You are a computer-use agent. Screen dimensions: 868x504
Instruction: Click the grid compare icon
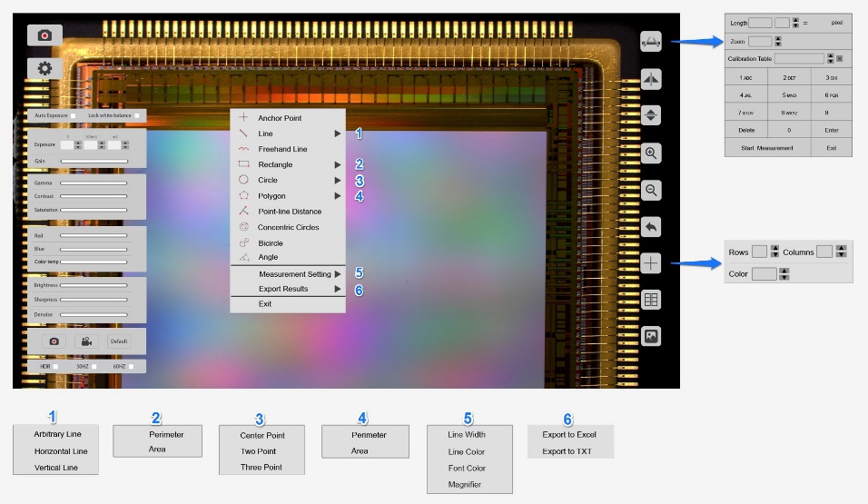(x=651, y=300)
